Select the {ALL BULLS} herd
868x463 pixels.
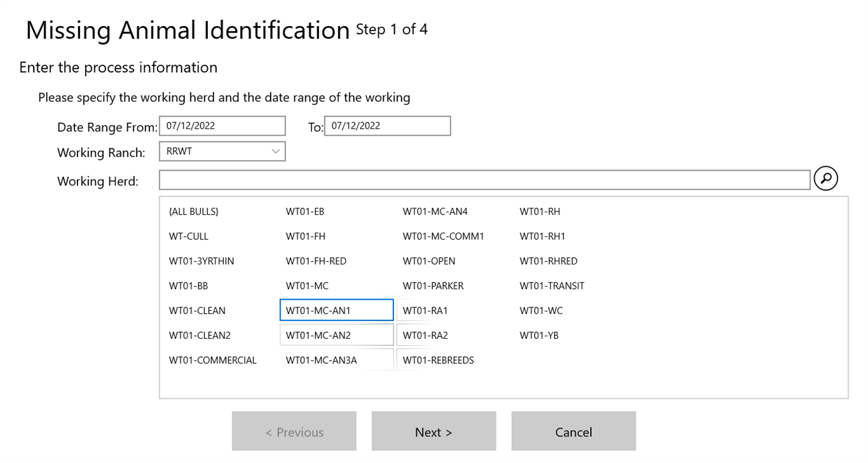[x=194, y=212]
